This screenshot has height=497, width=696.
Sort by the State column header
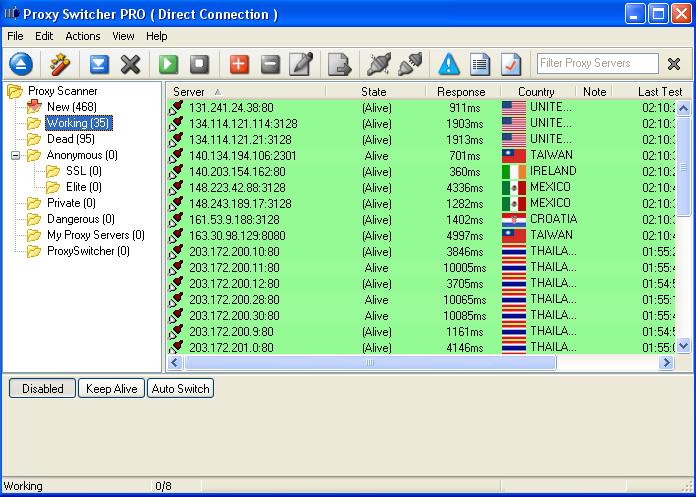[x=376, y=91]
